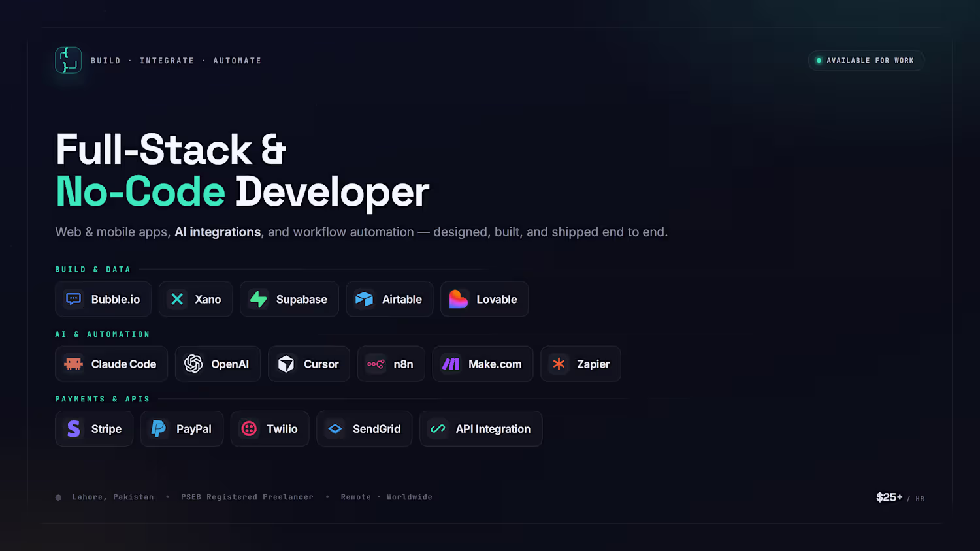Click the BUILD tagline word
980x551 pixels.
[x=106, y=60]
